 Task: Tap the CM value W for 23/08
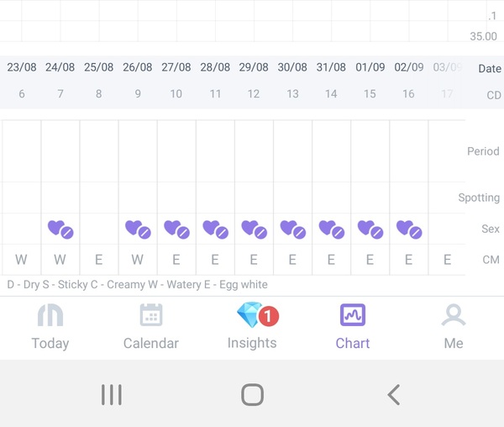[x=21, y=260]
